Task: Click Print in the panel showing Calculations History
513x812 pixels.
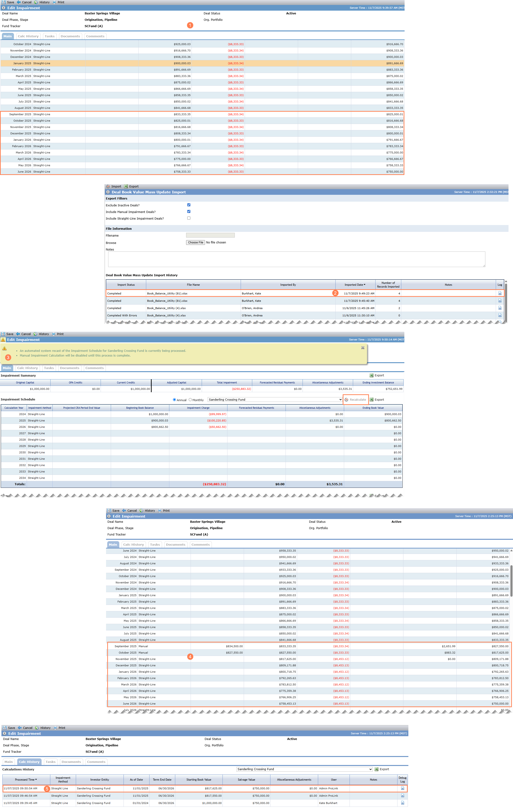Action: pyautogui.click(x=59, y=728)
